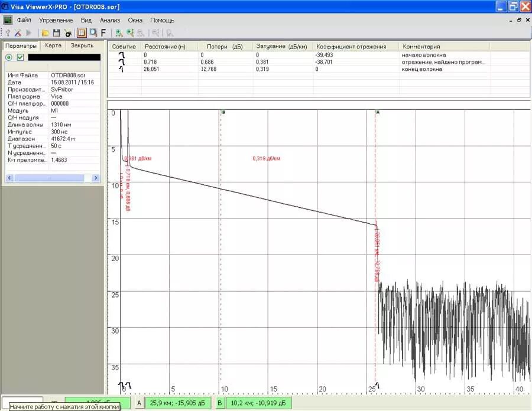Click the bold F toolbar icon
The image size is (532, 411).
point(103,33)
